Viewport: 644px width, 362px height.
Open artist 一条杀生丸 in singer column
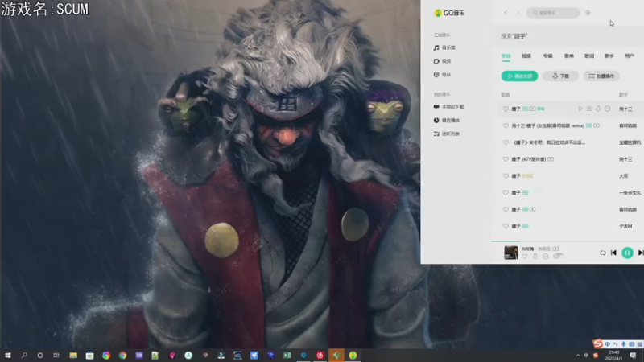point(630,192)
